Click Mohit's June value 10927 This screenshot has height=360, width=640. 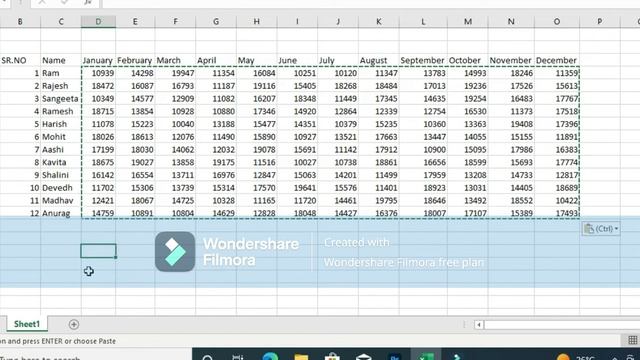click(x=297, y=137)
